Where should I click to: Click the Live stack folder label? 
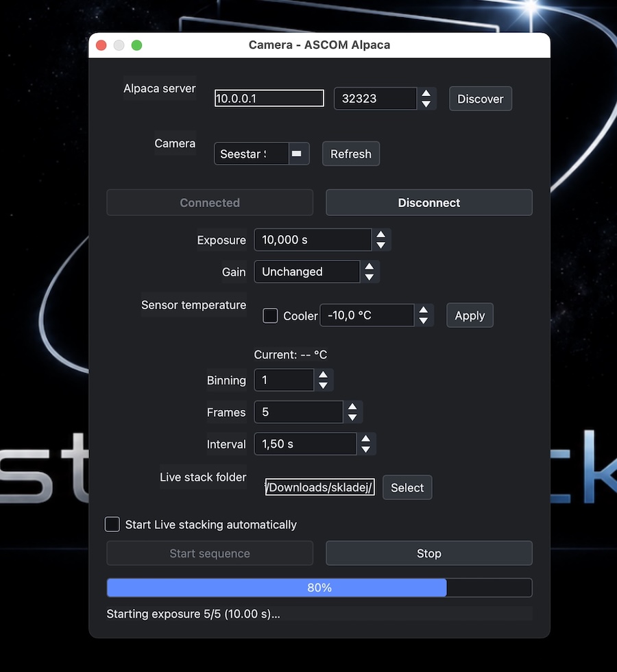pos(203,477)
